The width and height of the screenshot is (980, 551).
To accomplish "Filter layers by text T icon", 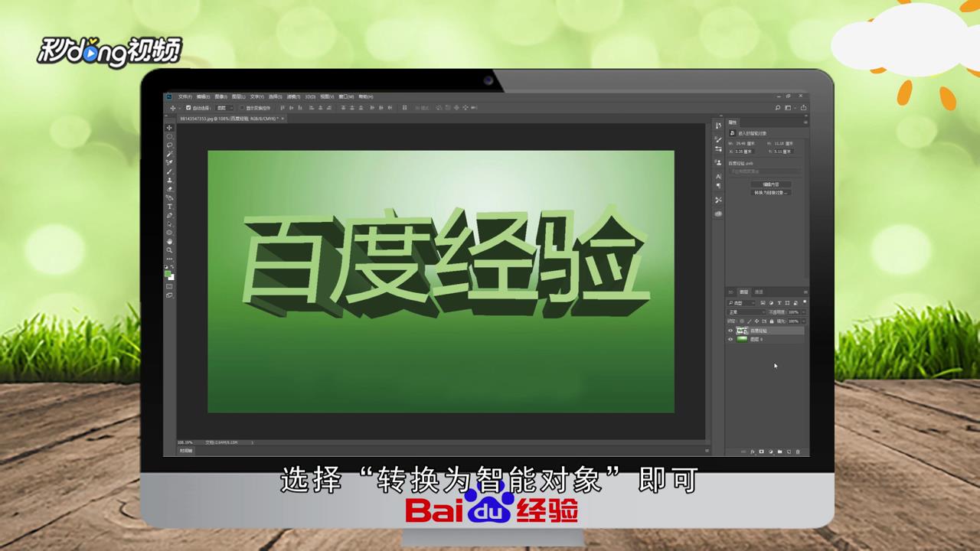I will [779, 303].
